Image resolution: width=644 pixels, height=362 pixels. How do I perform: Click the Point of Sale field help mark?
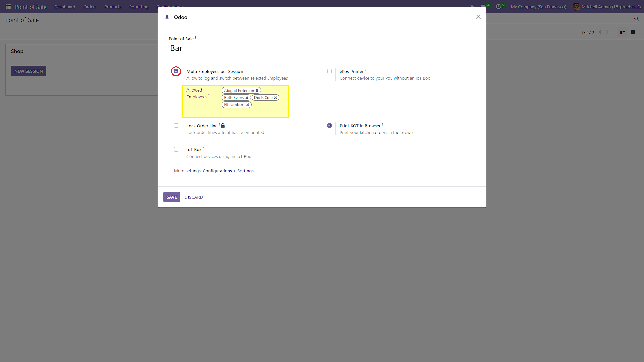point(196,37)
